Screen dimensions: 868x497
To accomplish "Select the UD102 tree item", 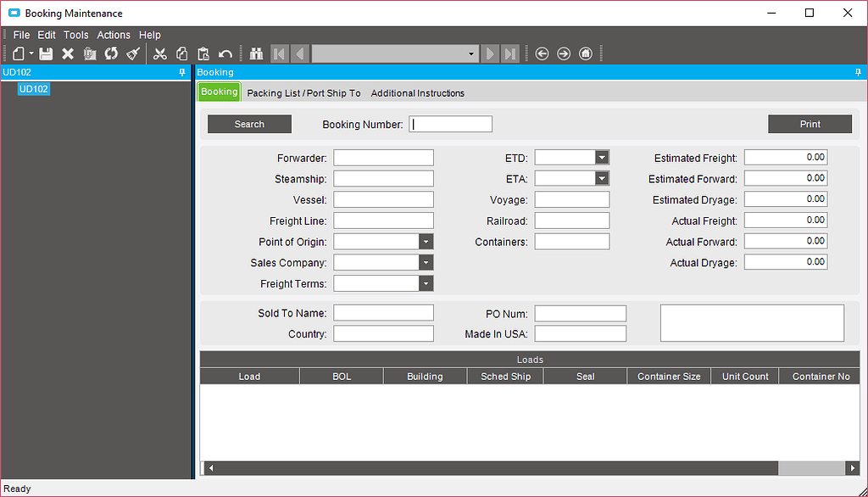I will click(33, 88).
